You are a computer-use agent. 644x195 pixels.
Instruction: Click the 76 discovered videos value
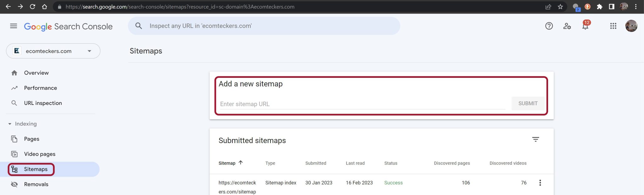[524, 183]
